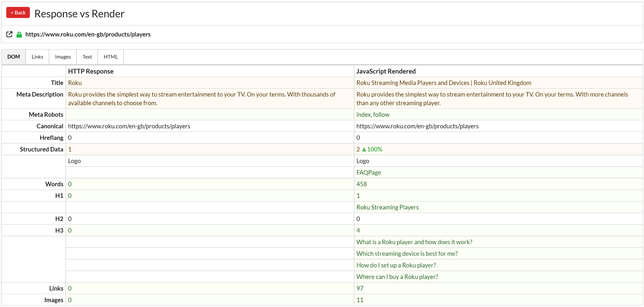The width and height of the screenshot is (644, 307).
Task: Click 'What is a Roku player and how does it work?'
Action: point(414,242)
